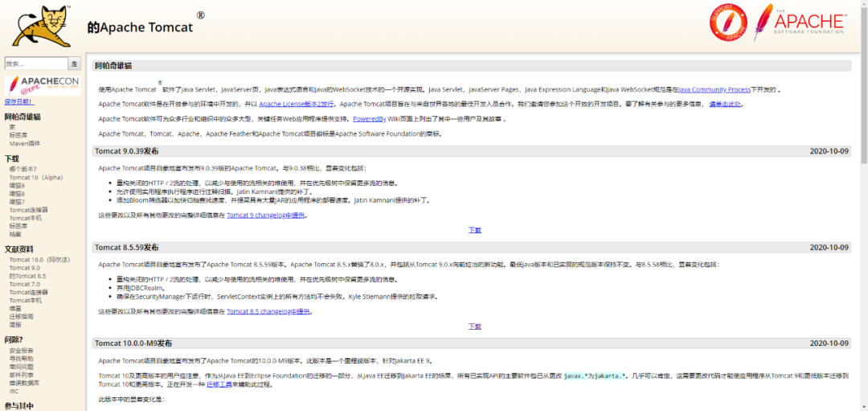The image size is (868, 411).
Task: Open 哪个版本? download help link
Action: (23, 169)
